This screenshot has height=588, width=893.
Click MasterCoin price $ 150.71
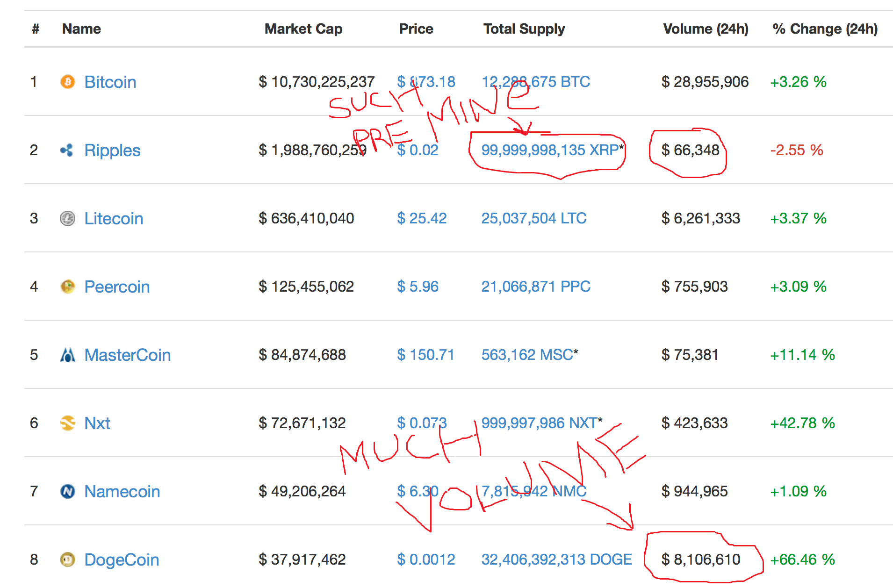[425, 355]
